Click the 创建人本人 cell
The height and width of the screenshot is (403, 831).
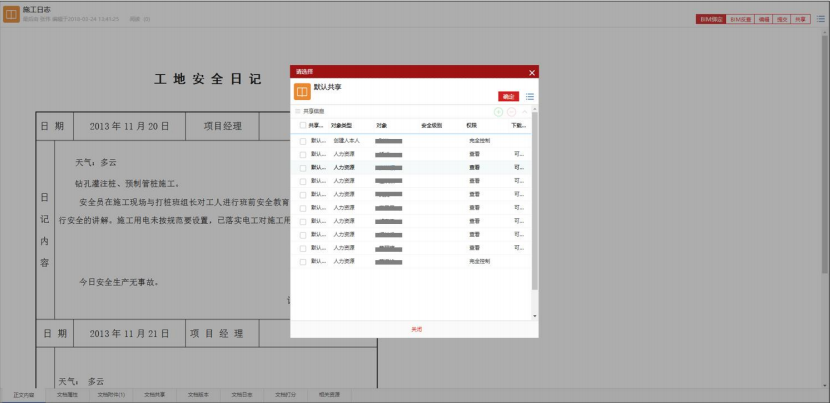(347, 141)
